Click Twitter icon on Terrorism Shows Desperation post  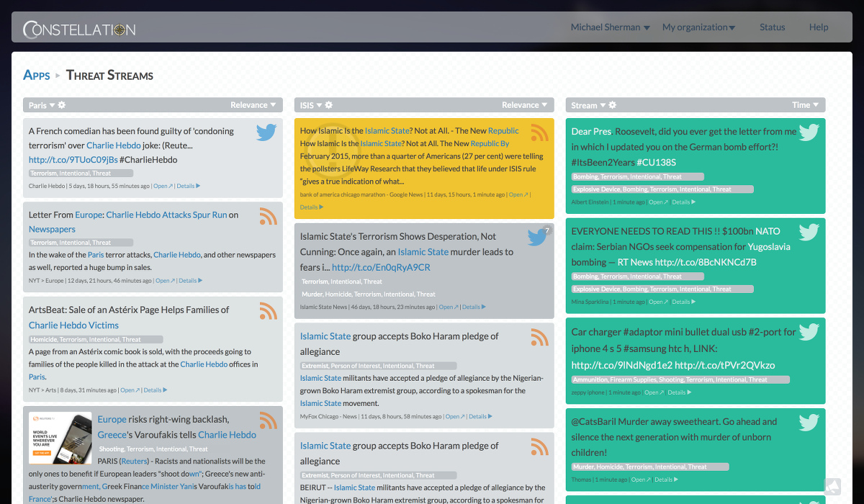[537, 237]
